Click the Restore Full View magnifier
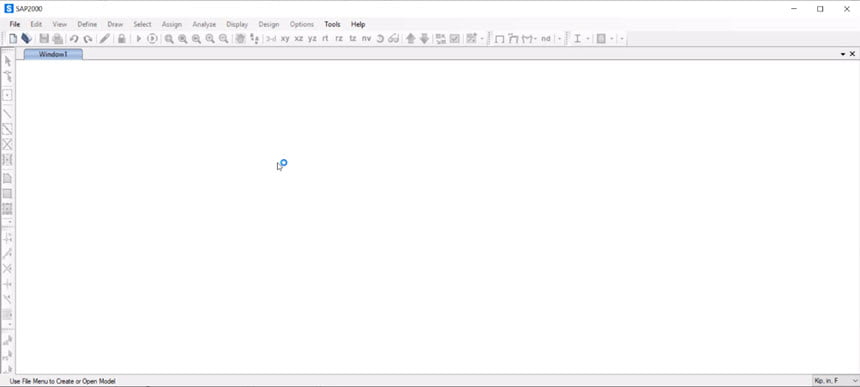The height and width of the screenshot is (387, 860). 183,39
